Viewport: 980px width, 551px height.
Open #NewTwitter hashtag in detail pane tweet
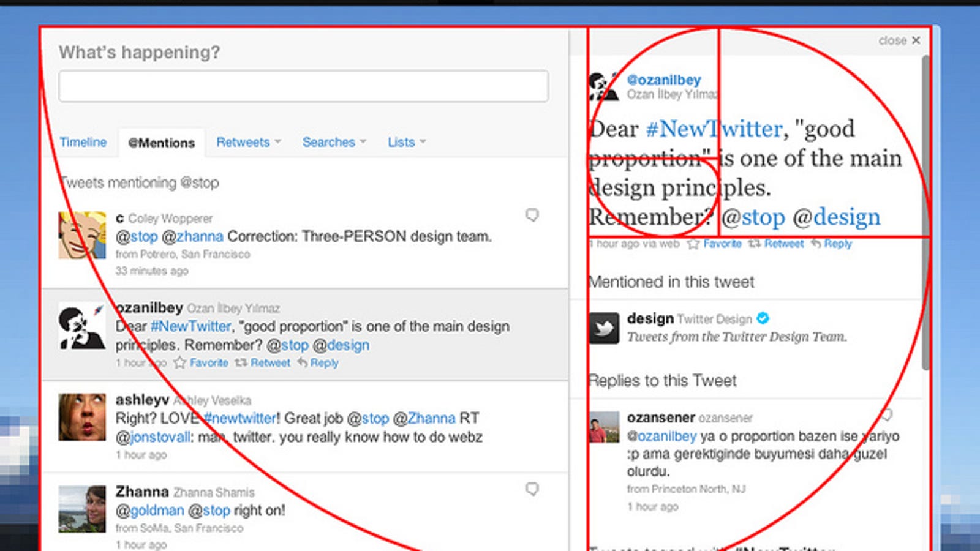pyautogui.click(x=714, y=129)
